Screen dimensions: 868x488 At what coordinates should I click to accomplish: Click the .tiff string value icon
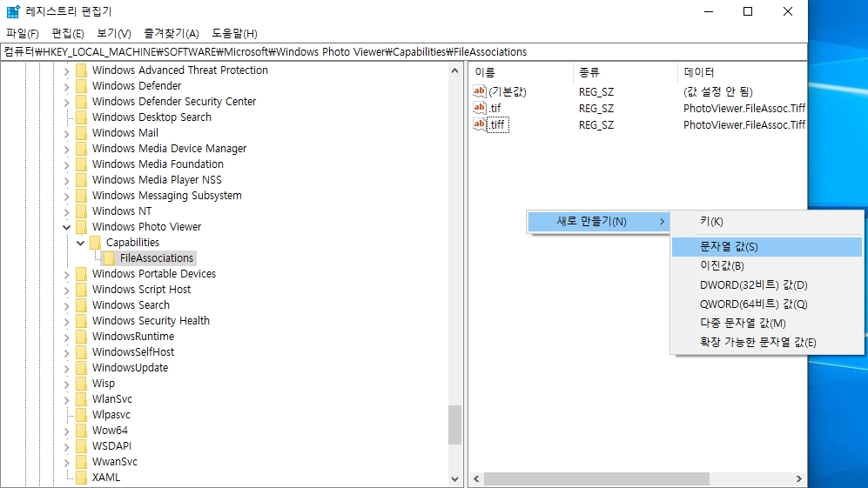click(x=480, y=124)
